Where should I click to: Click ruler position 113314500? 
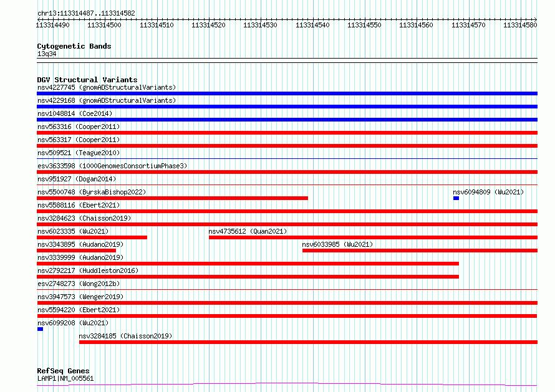click(x=104, y=25)
